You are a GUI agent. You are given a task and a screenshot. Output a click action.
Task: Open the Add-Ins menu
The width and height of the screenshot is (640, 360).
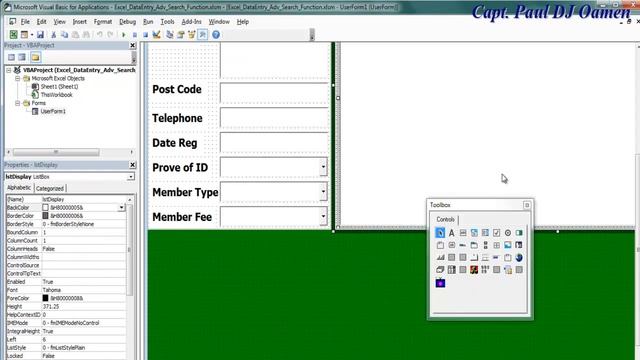pyautogui.click(x=191, y=22)
